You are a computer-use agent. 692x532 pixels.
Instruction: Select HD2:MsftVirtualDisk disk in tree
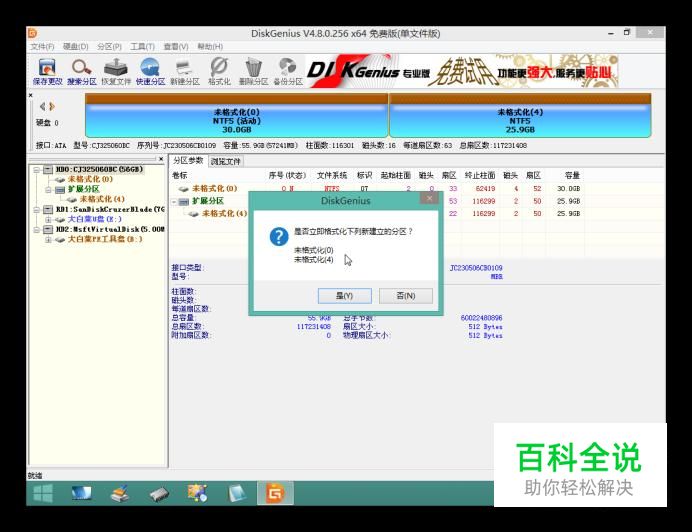110,230
